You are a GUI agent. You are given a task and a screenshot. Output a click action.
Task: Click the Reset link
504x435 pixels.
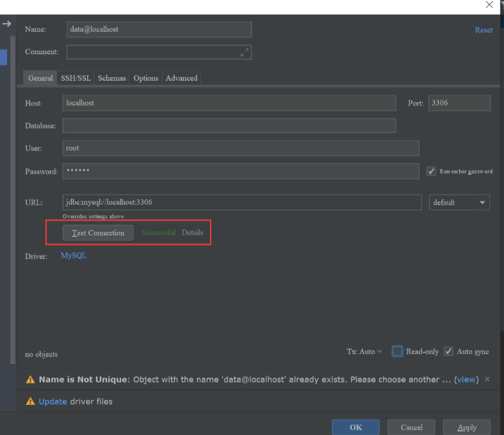click(x=484, y=30)
